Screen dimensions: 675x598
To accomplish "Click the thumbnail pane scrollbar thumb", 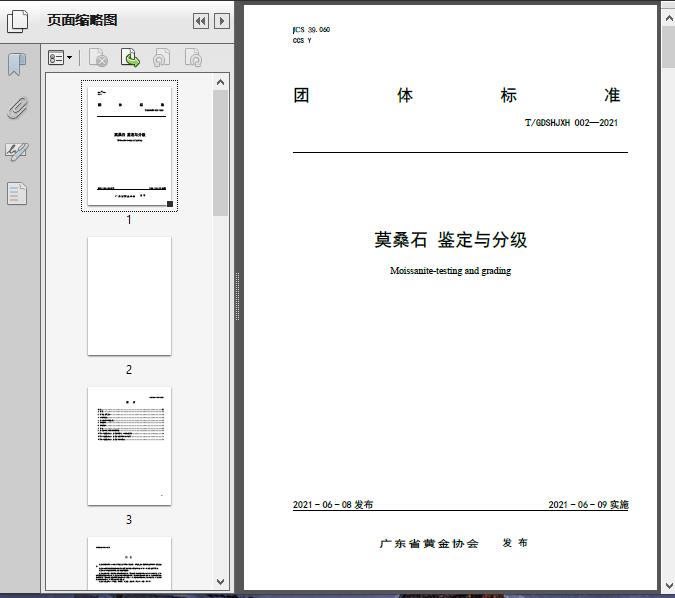I will pos(220,153).
